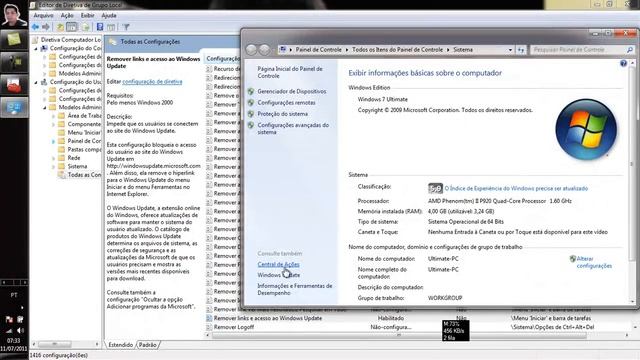Click the Control Panel window forward button
The width and height of the screenshot is (640, 360).
click(x=264, y=50)
